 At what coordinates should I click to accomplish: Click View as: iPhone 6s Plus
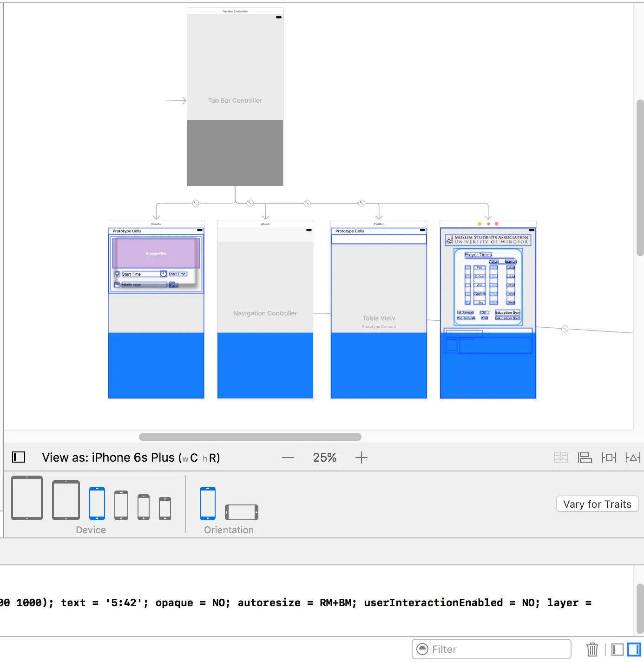coord(131,457)
